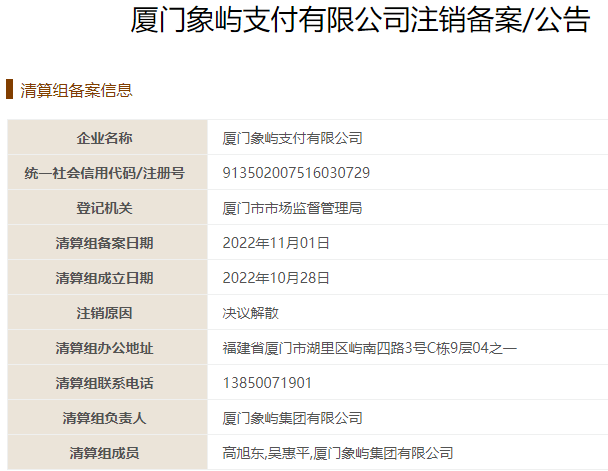
Task: Select 厦门象屿集团有限公司 in the 清算组负责人 row
Action: coord(292,418)
